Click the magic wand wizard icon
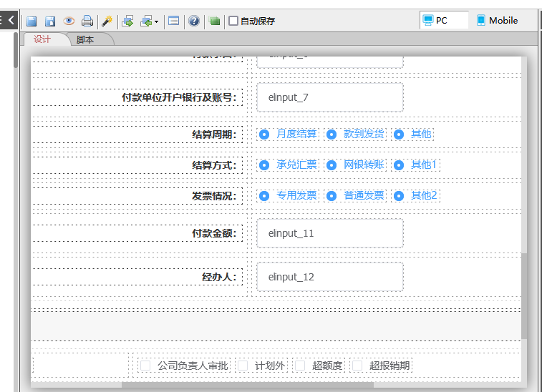 [x=107, y=21]
